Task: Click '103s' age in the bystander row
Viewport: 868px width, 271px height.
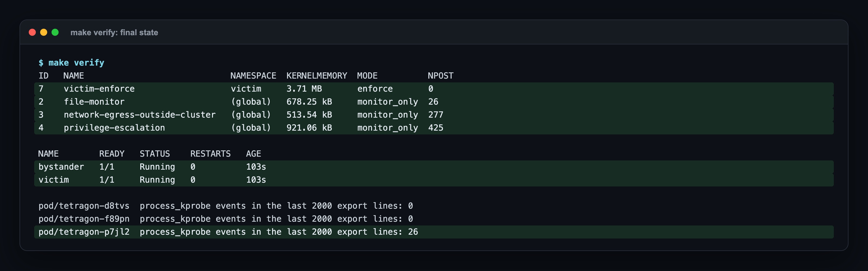Action: (x=256, y=167)
